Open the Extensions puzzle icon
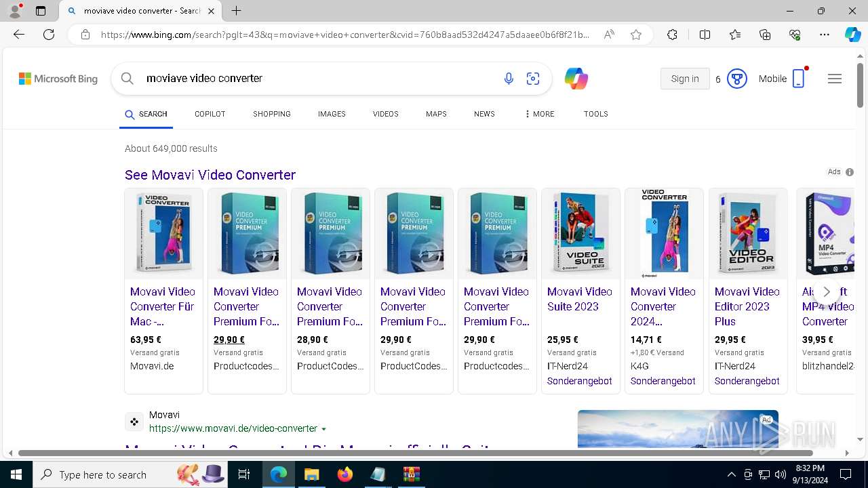 pyautogui.click(x=672, y=35)
